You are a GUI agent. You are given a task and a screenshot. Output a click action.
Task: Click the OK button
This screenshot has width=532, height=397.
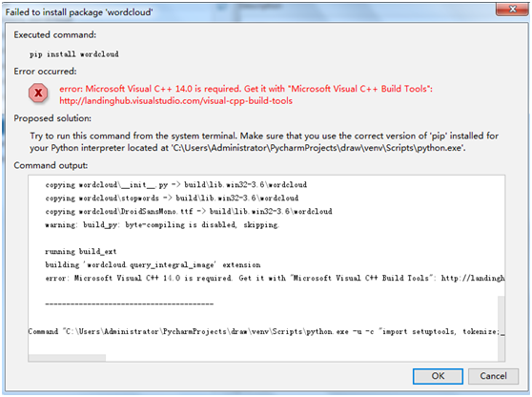[438, 376]
